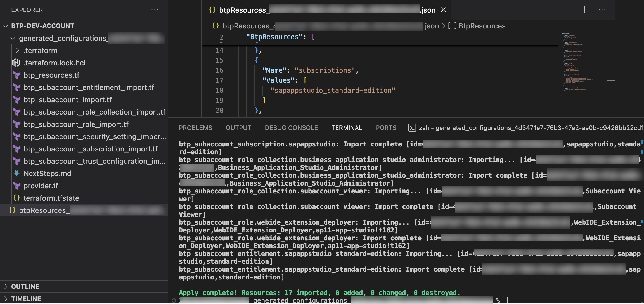Click JSON icon of btpResources explorer entry

click(x=12, y=210)
